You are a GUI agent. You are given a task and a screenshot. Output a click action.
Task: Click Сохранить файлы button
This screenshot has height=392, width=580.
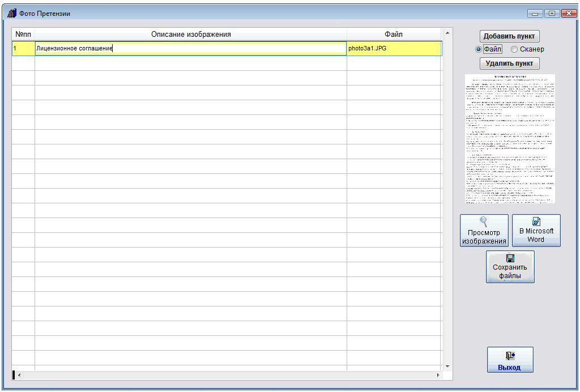[510, 267]
